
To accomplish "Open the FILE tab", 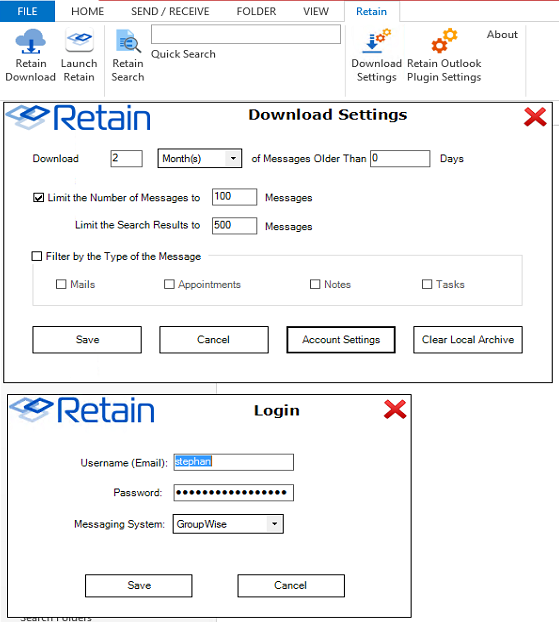I will click(x=27, y=12).
